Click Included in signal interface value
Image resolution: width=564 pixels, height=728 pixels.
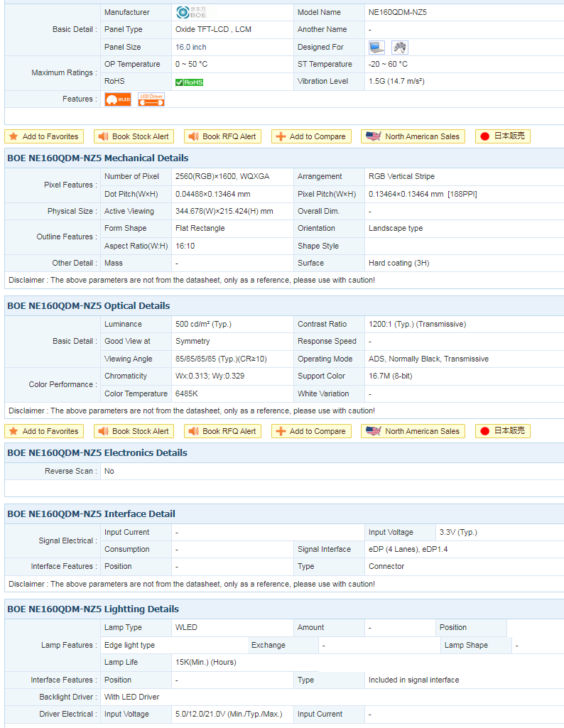(413, 680)
